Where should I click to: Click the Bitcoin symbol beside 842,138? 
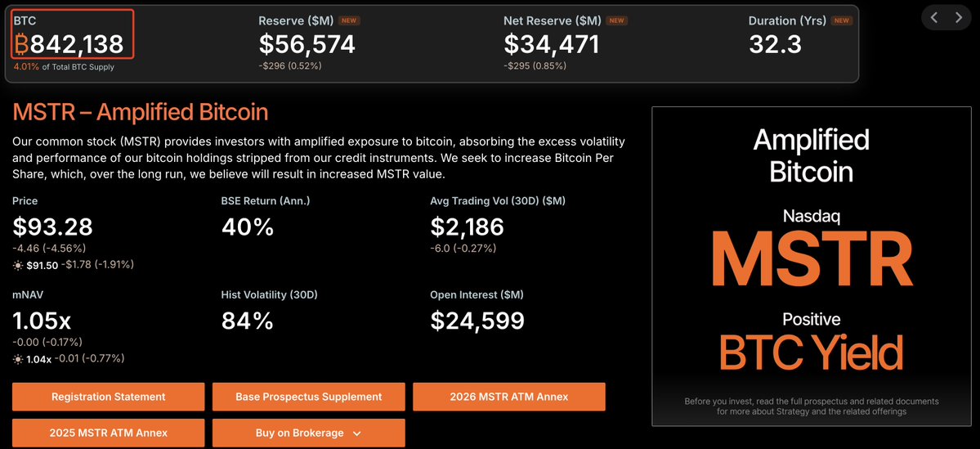point(22,44)
